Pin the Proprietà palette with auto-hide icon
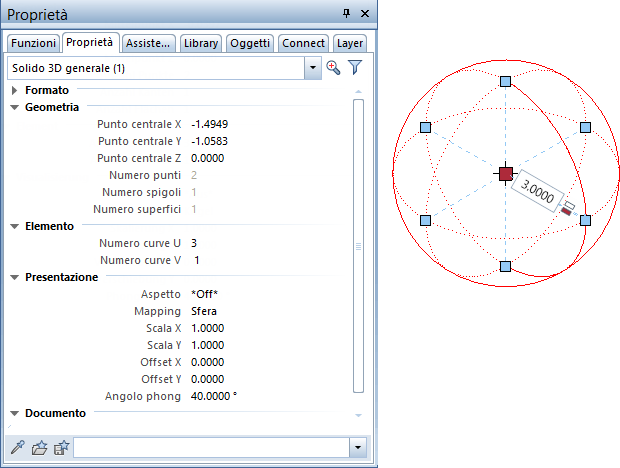 pyautogui.click(x=346, y=13)
